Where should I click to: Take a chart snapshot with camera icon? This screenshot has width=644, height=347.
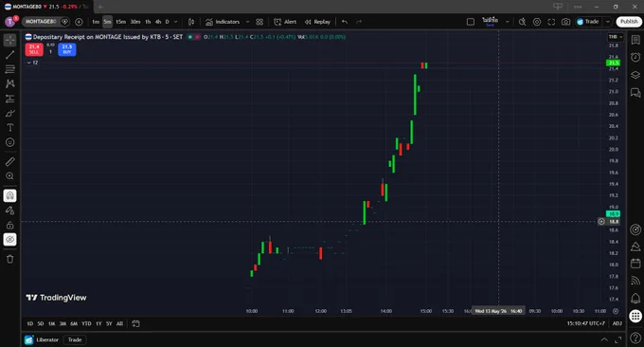[566, 22]
